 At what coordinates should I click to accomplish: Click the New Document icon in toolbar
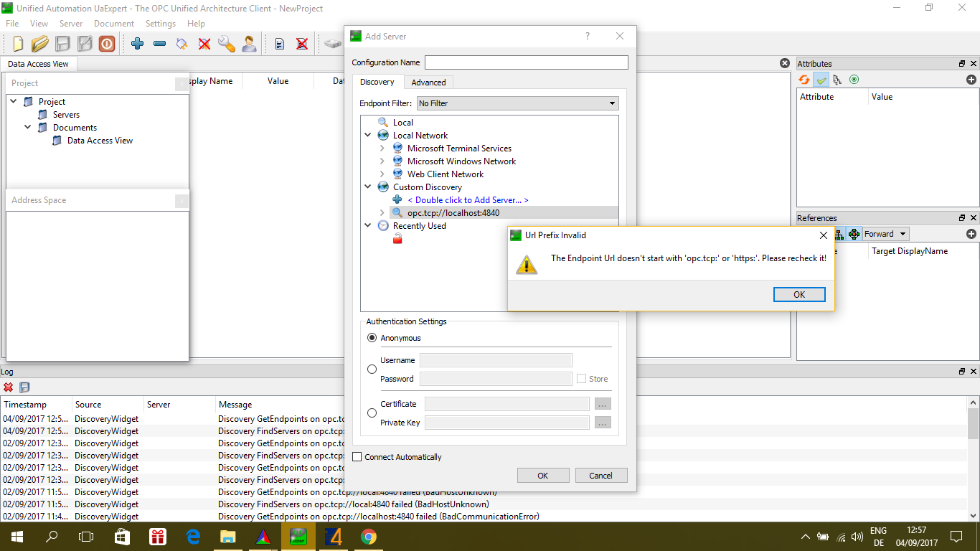(18, 44)
